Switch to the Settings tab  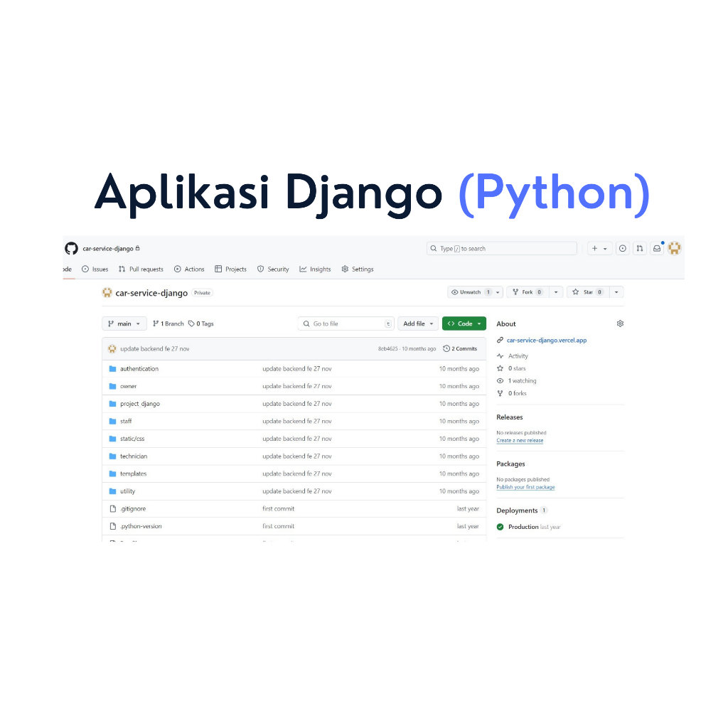pos(358,269)
